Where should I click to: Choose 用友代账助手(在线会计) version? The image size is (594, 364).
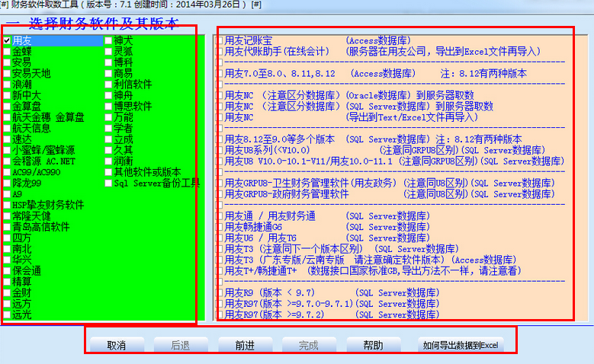pyautogui.click(x=219, y=52)
